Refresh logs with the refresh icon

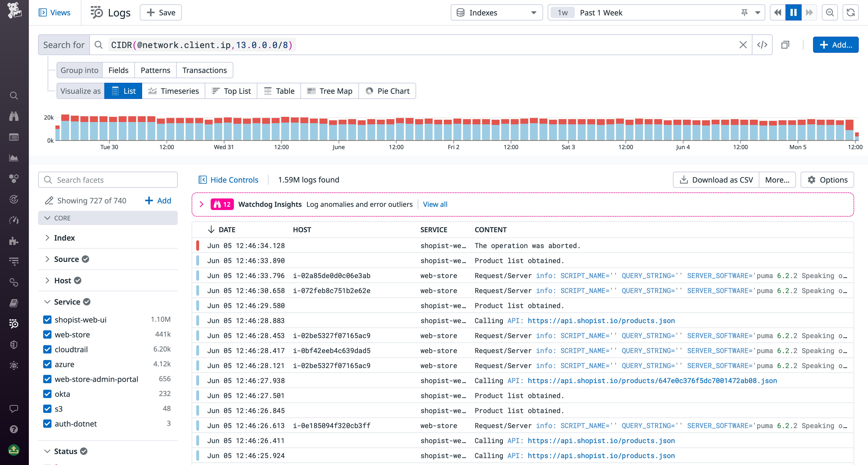point(851,12)
